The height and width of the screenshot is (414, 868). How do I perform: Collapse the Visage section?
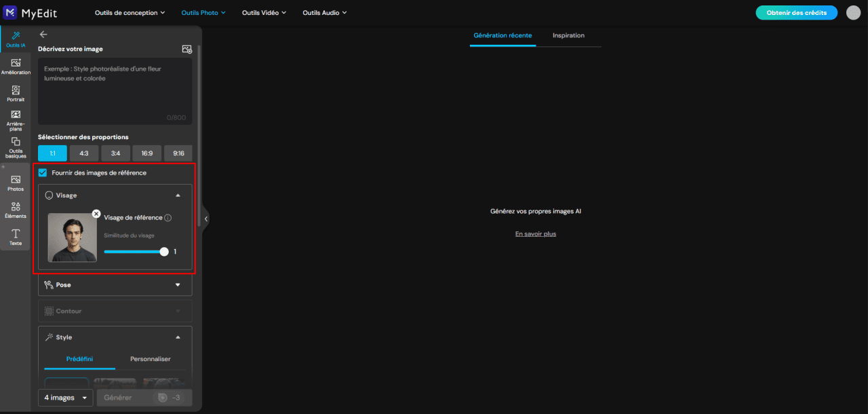click(x=178, y=195)
